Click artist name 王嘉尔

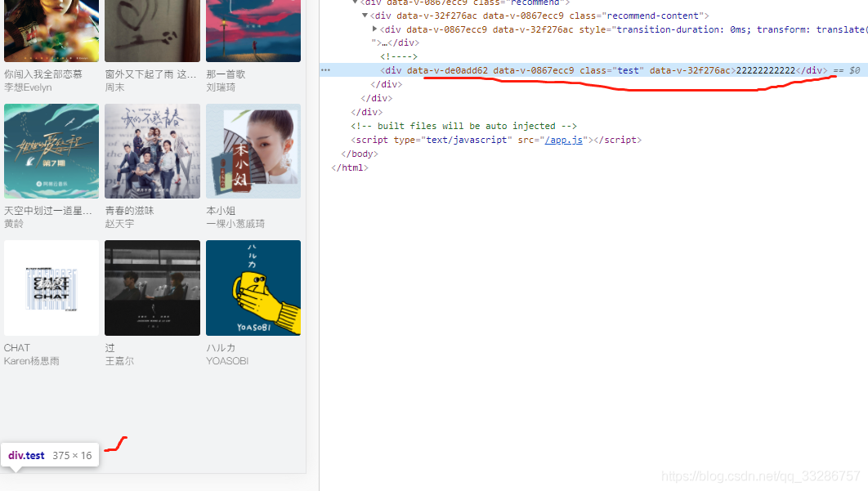[119, 361]
